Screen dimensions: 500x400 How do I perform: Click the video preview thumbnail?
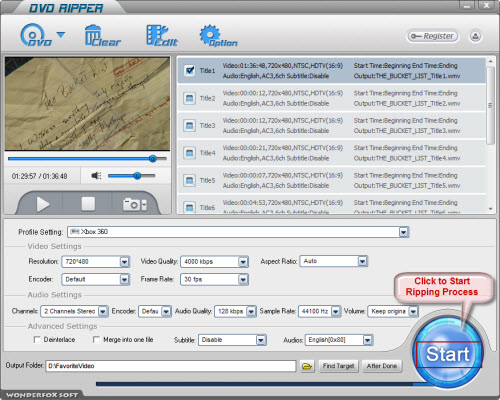[87, 104]
